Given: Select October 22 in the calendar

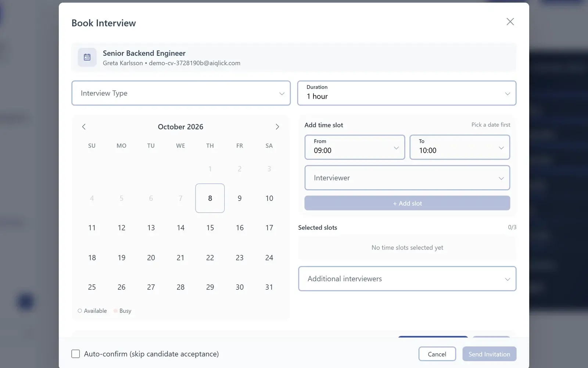Looking at the screenshot, I should (210, 258).
